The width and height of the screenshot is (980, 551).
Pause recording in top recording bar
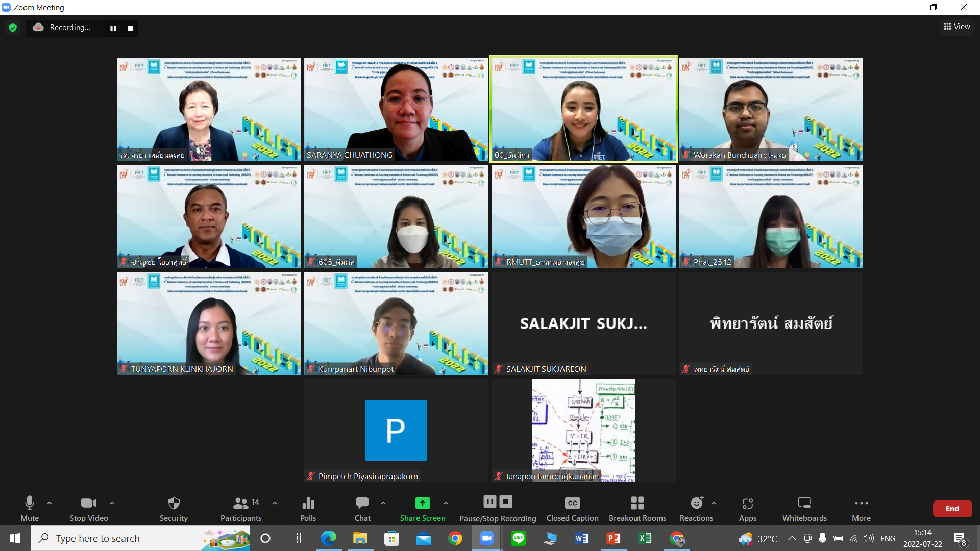[x=113, y=28]
